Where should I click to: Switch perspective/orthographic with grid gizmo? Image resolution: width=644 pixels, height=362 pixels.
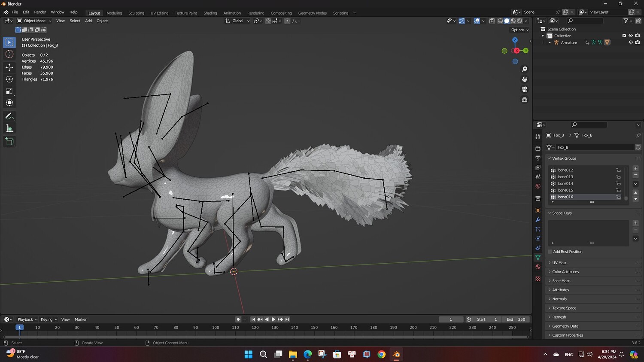(x=524, y=100)
